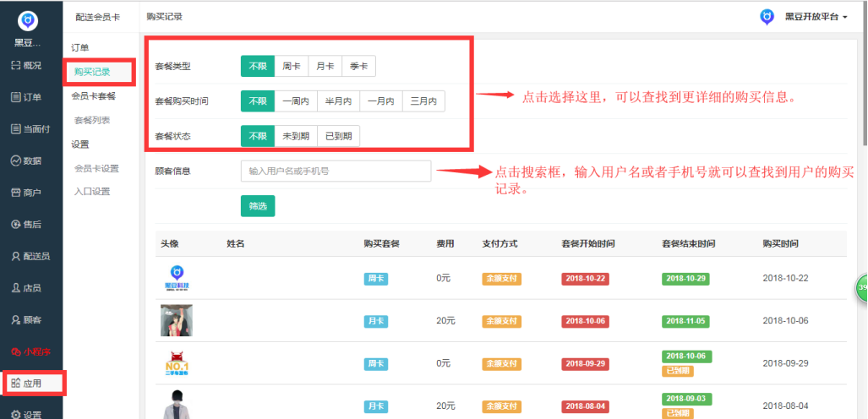Set 套餐购买时间 to 不限
The image size is (868, 419).
pyautogui.click(x=258, y=101)
